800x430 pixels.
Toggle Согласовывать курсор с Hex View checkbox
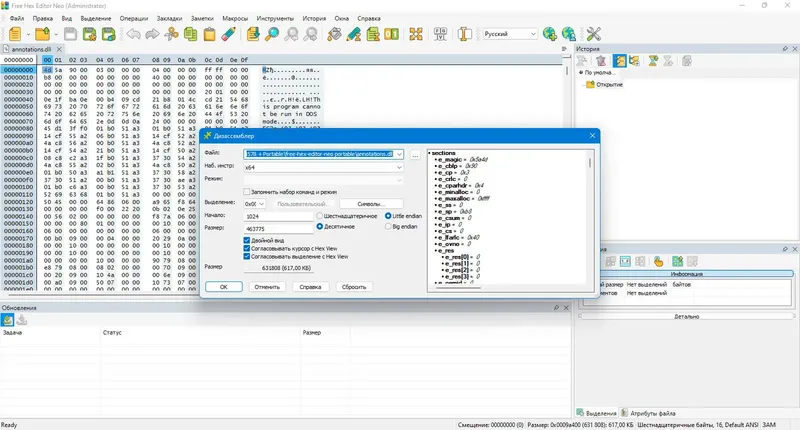coord(247,248)
